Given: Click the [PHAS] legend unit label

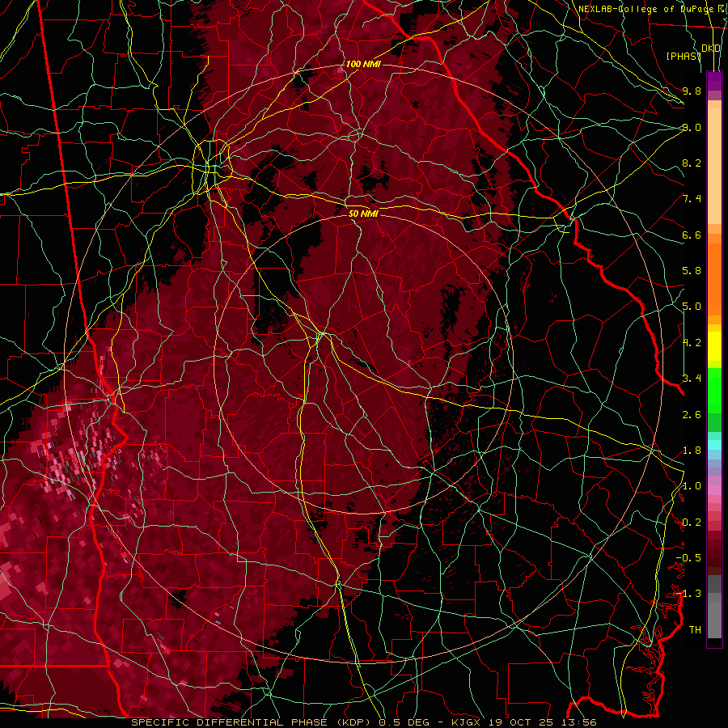Looking at the screenshot, I should coord(684,57).
